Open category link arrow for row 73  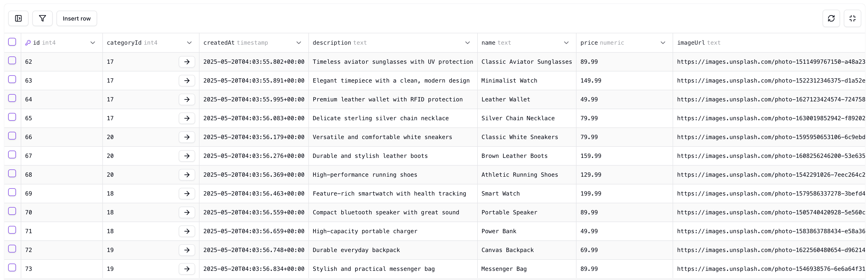[187, 269]
